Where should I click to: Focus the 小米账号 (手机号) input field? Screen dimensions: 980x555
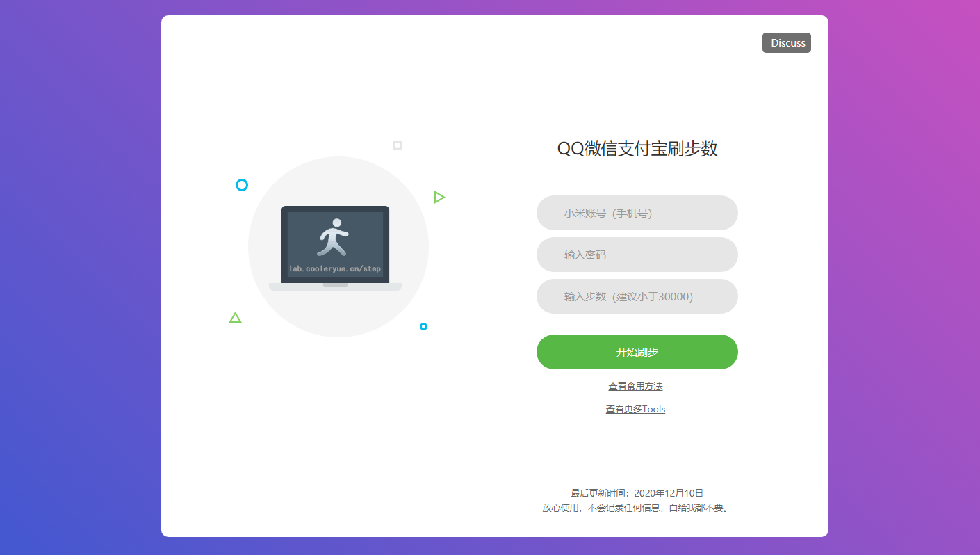click(x=637, y=213)
